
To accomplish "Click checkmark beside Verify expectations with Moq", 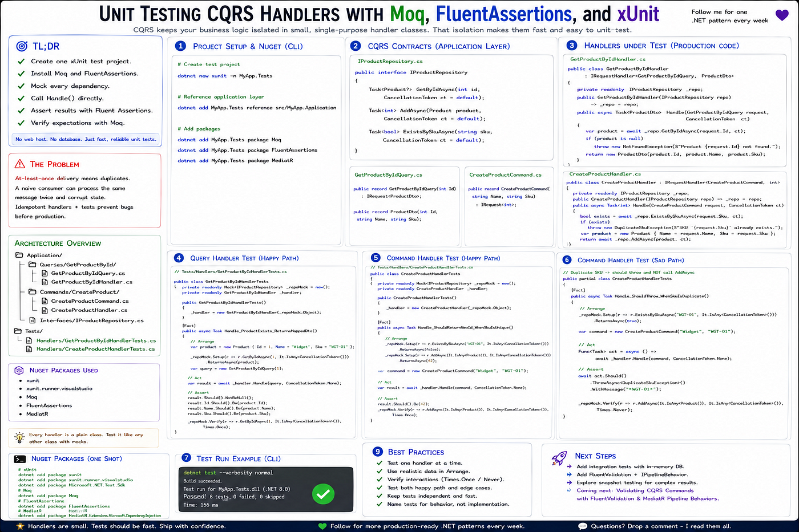I will pyautogui.click(x=21, y=123).
